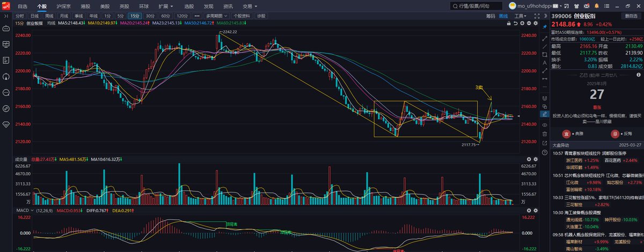
Task: Open more timeframes with the ellipsis button
Action: click(197, 17)
